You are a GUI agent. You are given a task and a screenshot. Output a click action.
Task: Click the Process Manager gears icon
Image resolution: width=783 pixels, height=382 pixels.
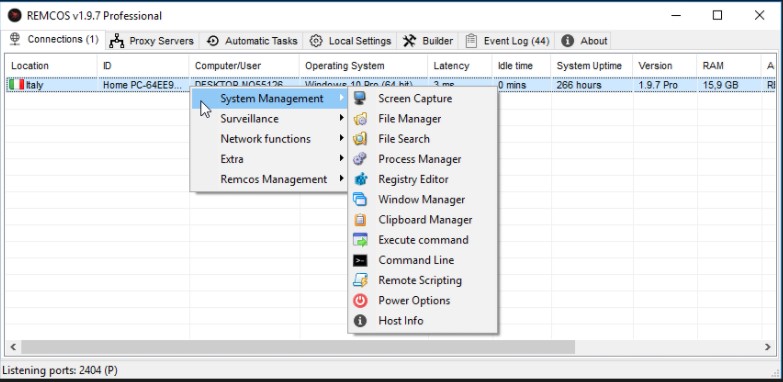point(360,159)
